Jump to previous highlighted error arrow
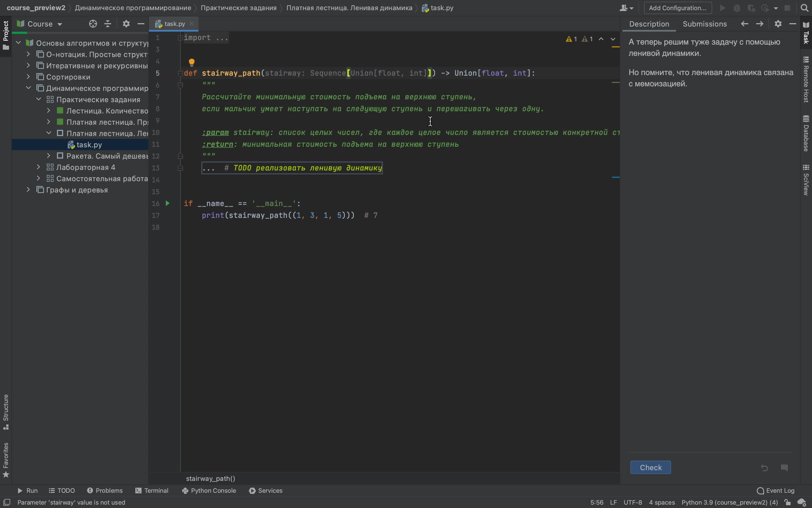The width and height of the screenshot is (812, 508). click(x=601, y=39)
